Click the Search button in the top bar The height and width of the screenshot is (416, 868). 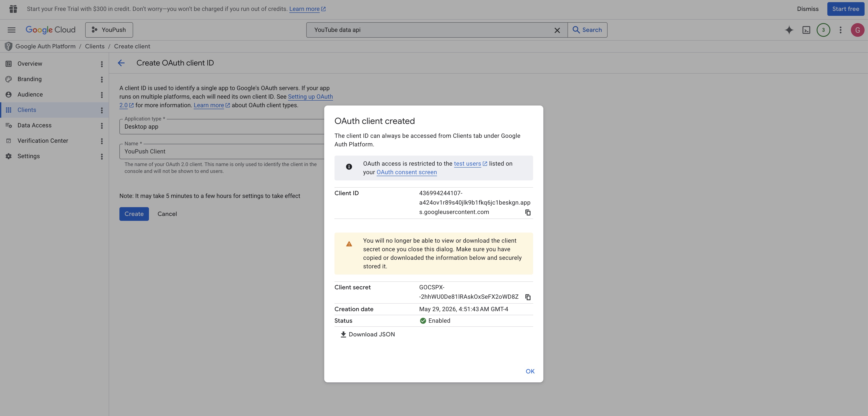coord(587,30)
